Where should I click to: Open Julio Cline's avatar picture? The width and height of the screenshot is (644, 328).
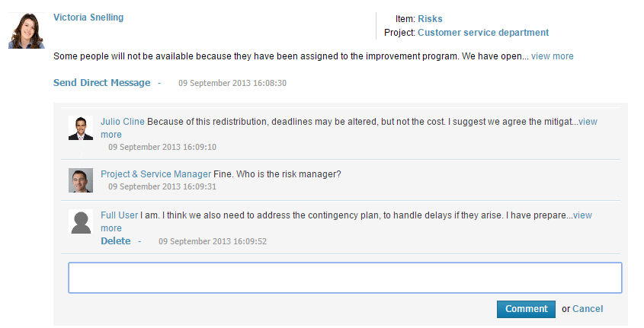(x=81, y=129)
